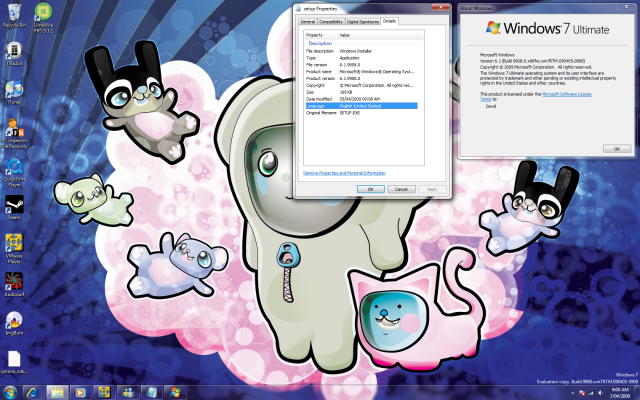
Task: Click the Value column header
Action: (x=378, y=35)
